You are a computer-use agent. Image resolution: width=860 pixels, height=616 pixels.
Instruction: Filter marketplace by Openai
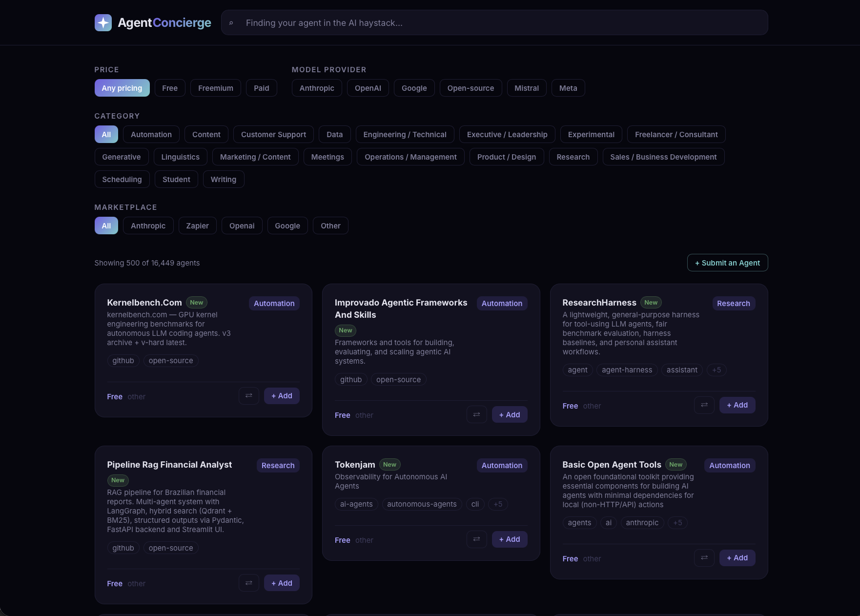pos(242,226)
